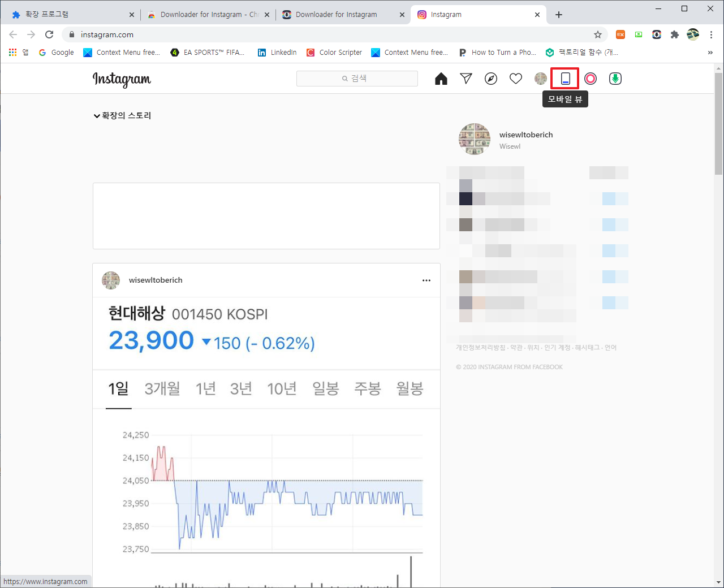This screenshot has height=588, width=724.
Task: Click sidebar profile picture thumbnail
Action: [x=474, y=139]
